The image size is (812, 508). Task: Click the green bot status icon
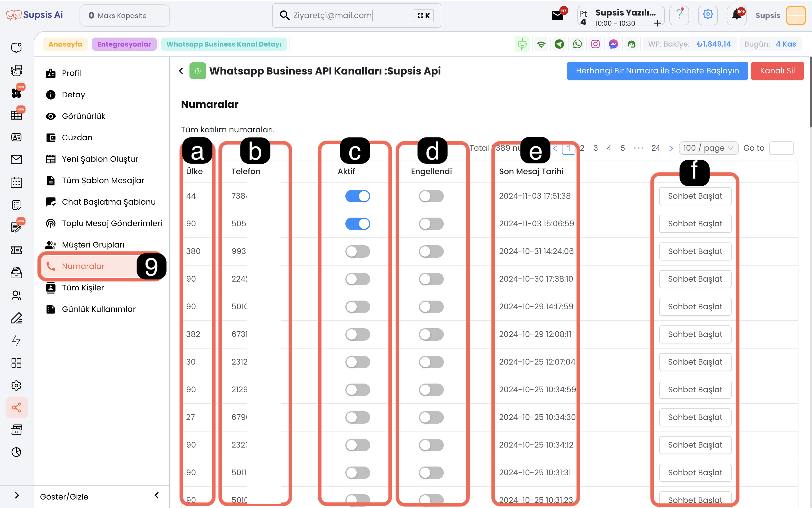tap(522, 44)
